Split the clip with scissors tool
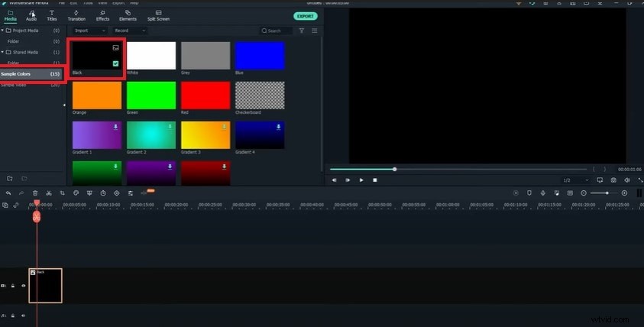Viewport: 644px width, 327px height. click(49, 193)
